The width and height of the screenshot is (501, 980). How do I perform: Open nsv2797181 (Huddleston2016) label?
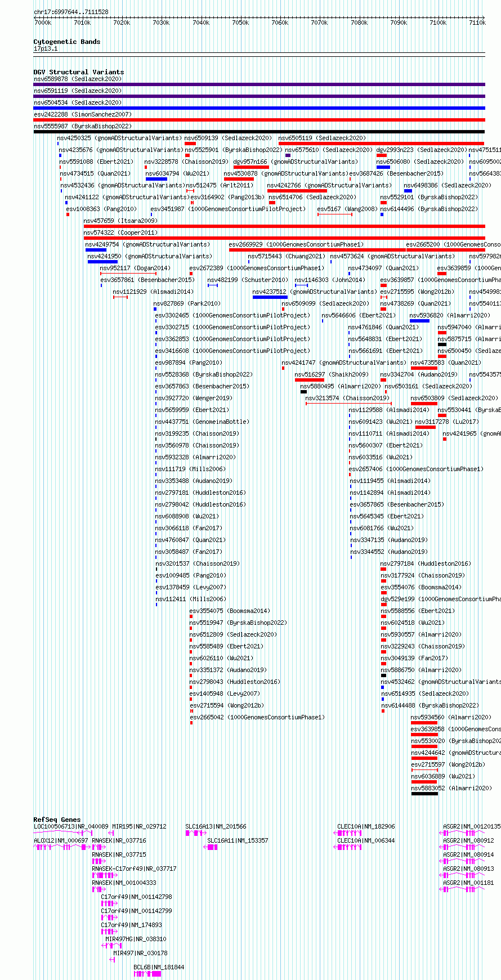pyautogui.click(x=200, y=493)
